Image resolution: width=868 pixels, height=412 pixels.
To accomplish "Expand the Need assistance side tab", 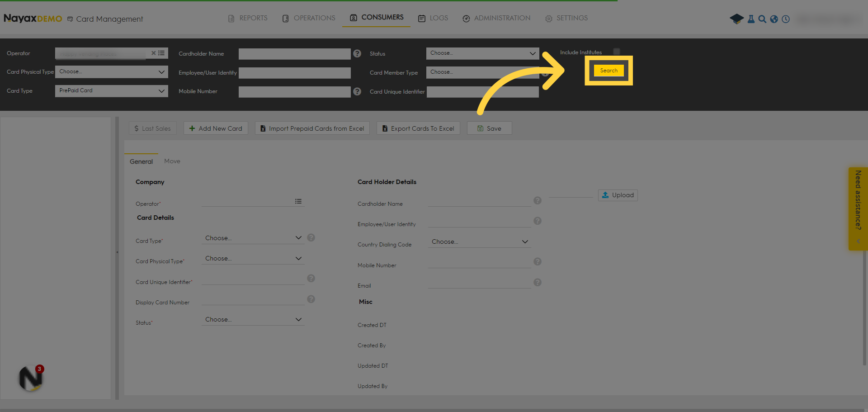I will (x=858, y=209).
